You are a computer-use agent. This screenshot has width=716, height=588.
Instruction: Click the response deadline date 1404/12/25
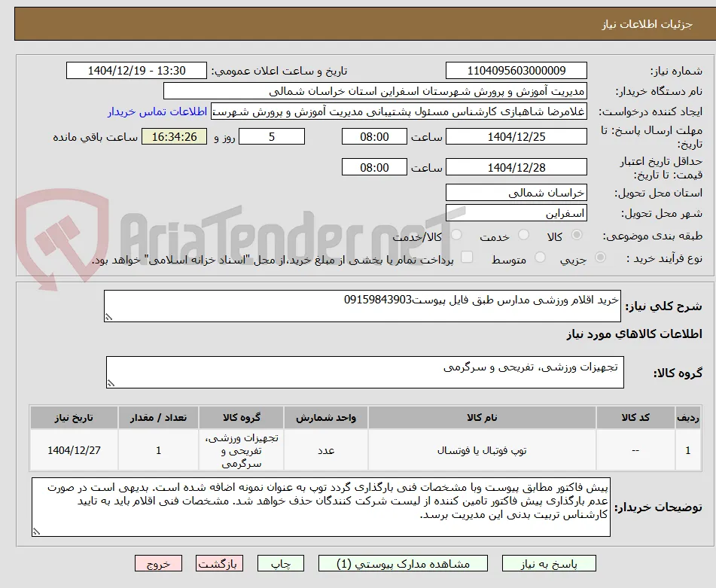(516, 136)
